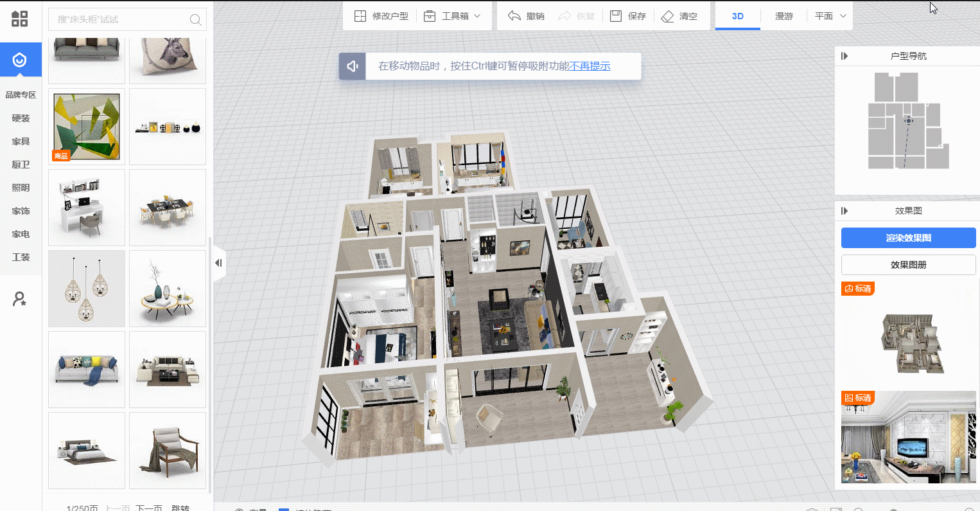Click the 渲染效果图 button
The height and width of the screenshot is (511, 980).
pos(908,238)
